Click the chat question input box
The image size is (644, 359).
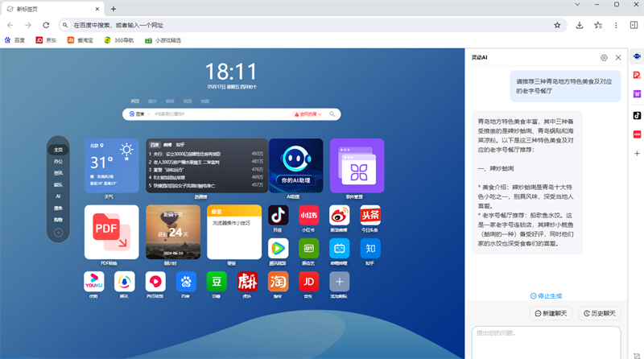pos(547,343)
